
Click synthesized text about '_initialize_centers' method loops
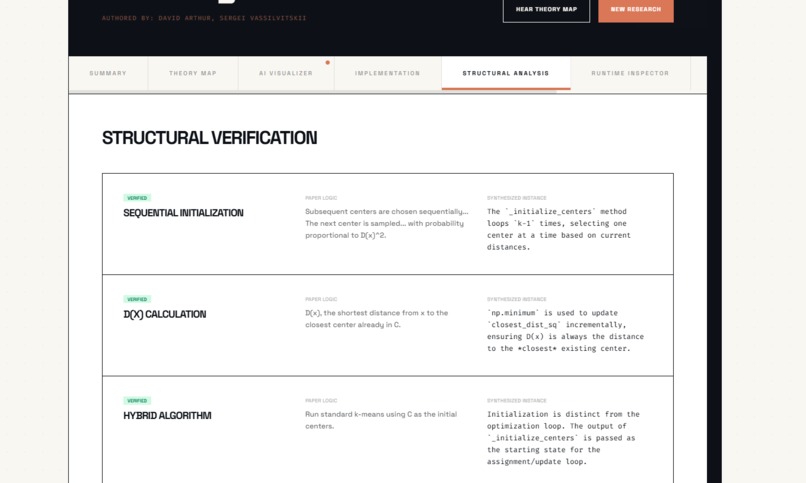click(x=559, y=229)
